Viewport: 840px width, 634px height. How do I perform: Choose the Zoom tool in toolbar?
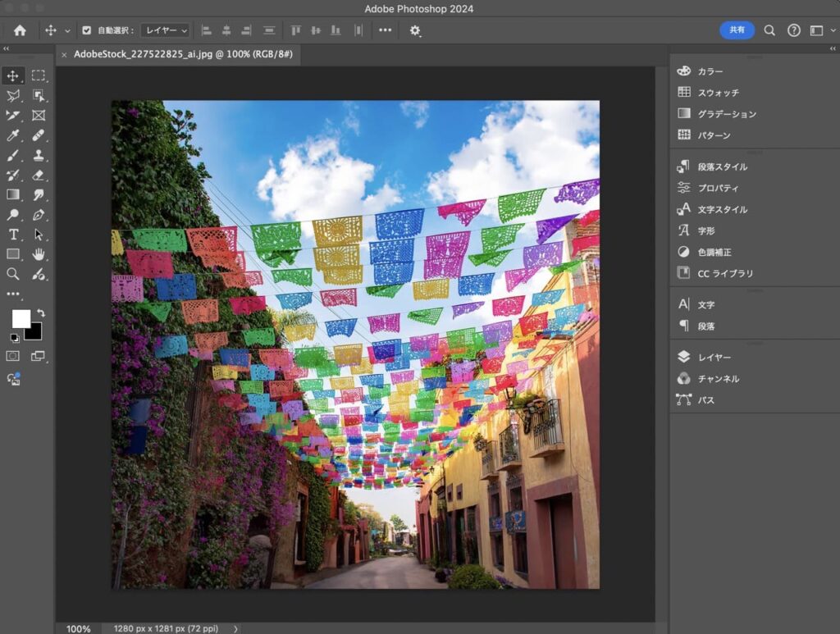tap(13, 274)
